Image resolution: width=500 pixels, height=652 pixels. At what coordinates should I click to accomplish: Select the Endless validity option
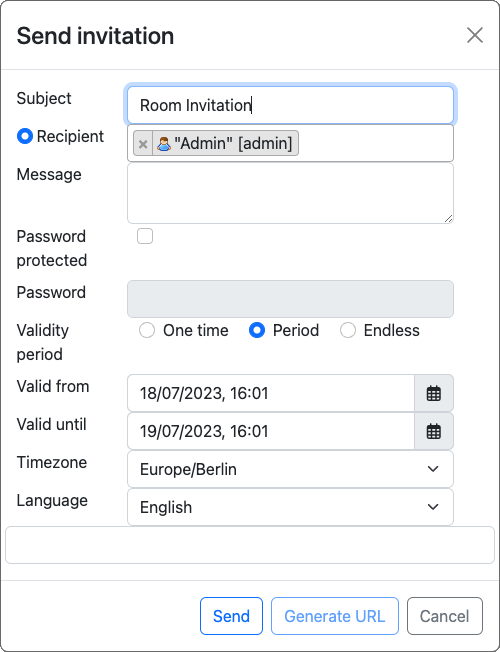[348, 331]
